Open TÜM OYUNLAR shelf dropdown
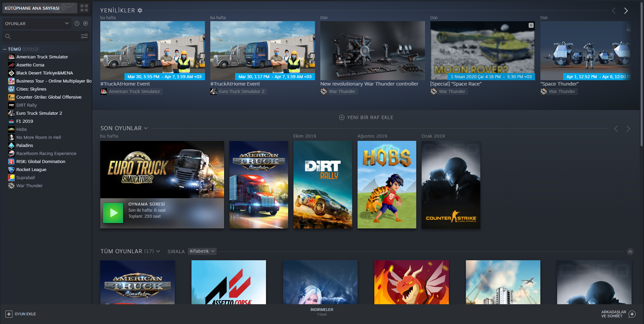 point(158,251)
